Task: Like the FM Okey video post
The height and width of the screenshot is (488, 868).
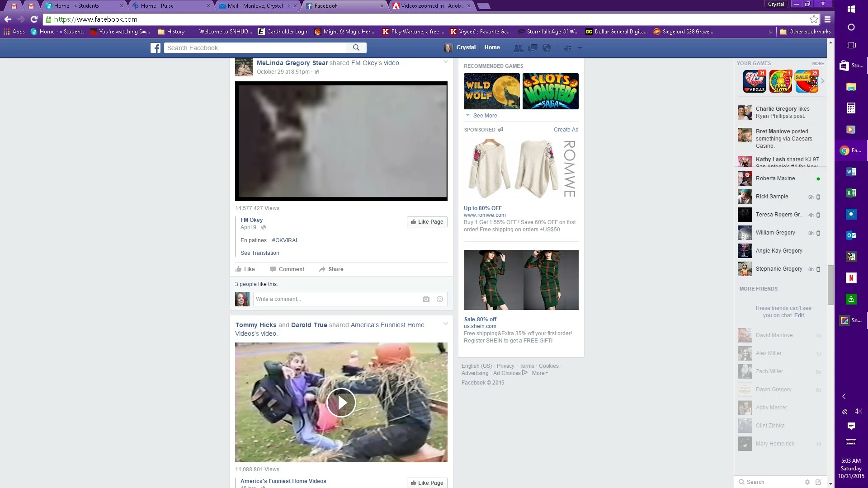Action: (245, 269)
